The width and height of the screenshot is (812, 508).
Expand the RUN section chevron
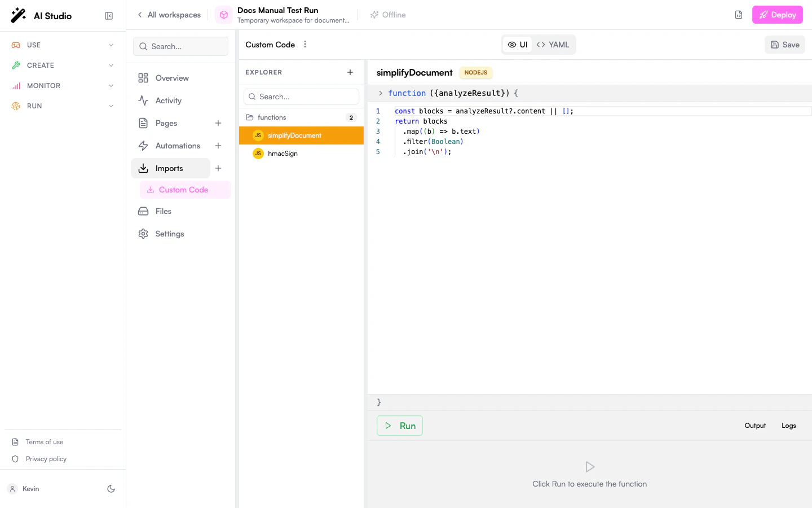pyautogui.click(x=111, y=106)
